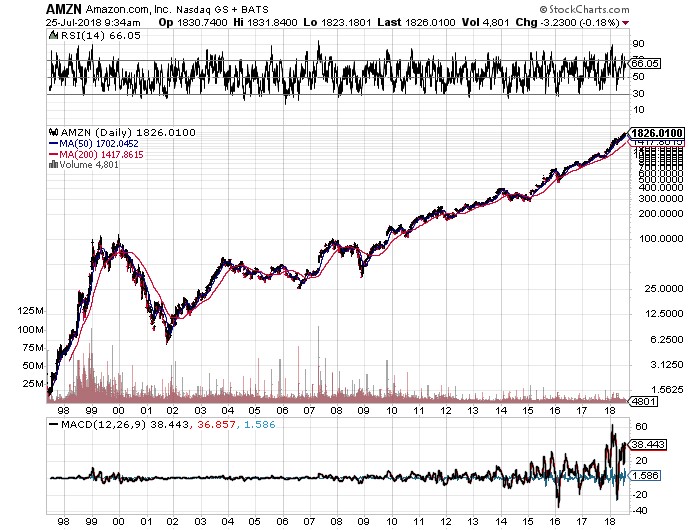Click the Hi 1831.8400 high price
The height and width of the screenshot is (530, 700).
tap(265, 22)
